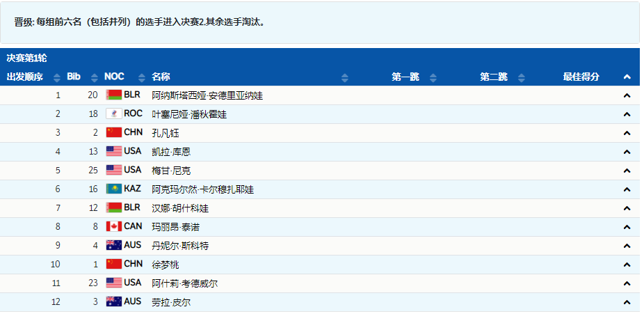Click the USA flag next to 凯拉·库恩
644x314 pixels.
(113, 152)
